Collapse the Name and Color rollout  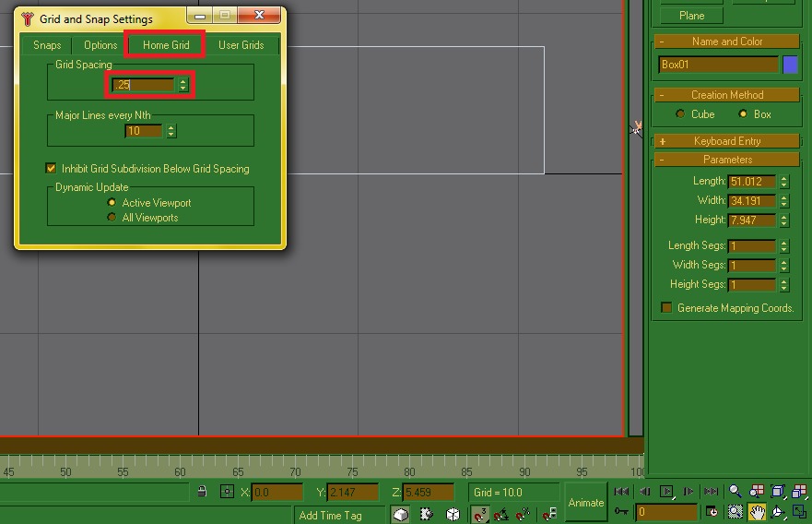pyautogui.click(x=727, y=42)
